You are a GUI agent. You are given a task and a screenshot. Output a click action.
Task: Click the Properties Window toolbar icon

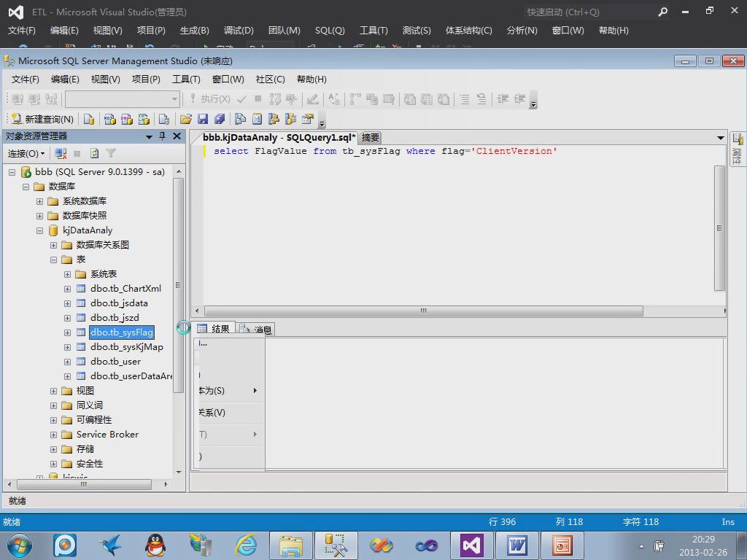coord(308,119)
